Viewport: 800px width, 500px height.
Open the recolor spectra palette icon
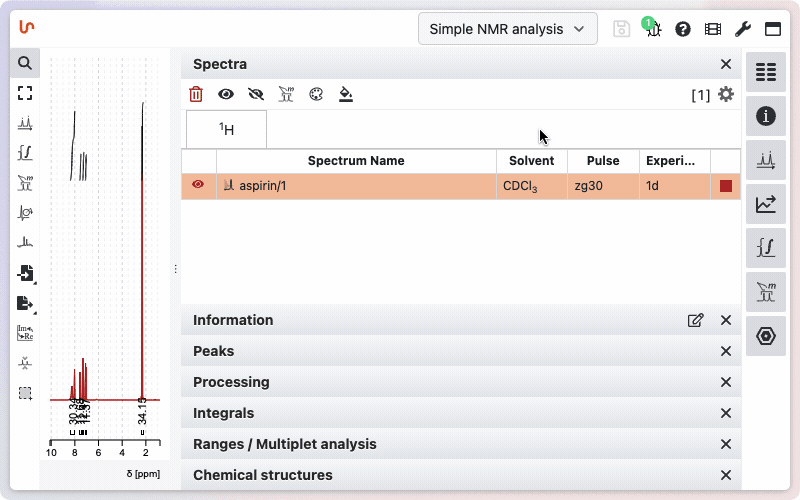click(x=316, y=95)
